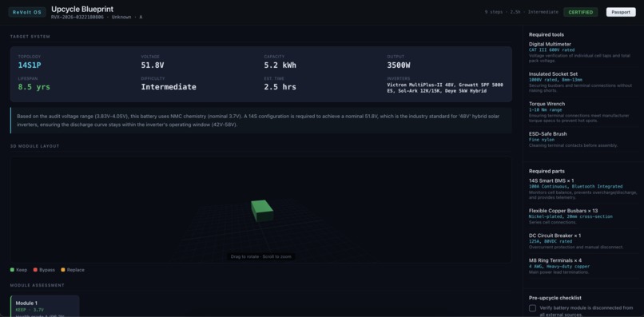This screenshot has width=644, height=317.
Task: Click the 3500W output value
Action: pos(399,65)
